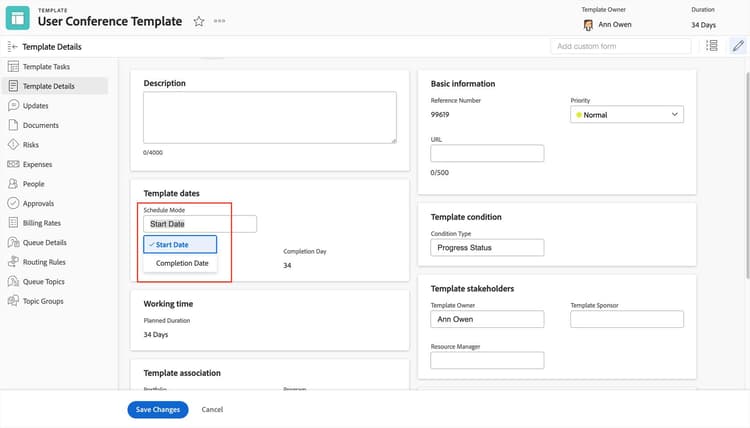Click the Updates sidebar icon
Viewport: 750px width, 428px height.
13,106
